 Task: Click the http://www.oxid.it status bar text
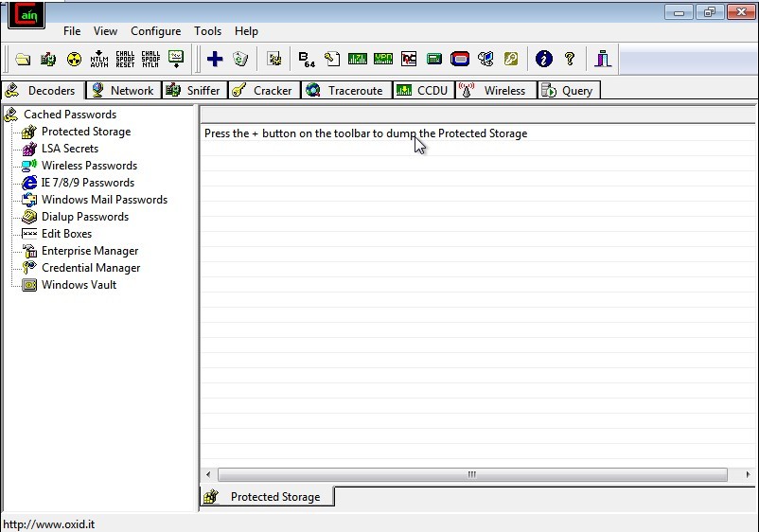pyautogui.click(x=49, y=524)
